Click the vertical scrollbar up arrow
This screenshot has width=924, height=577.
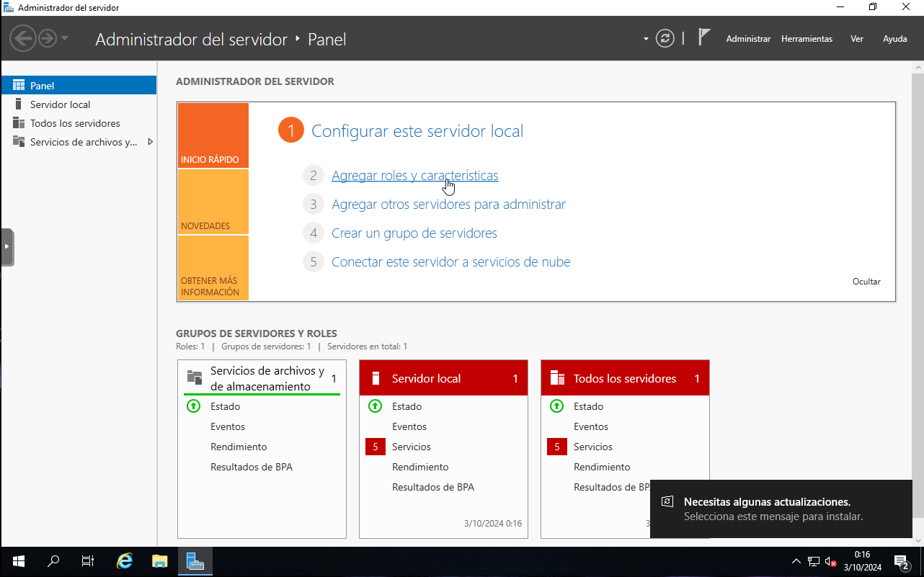pos(918,67)
